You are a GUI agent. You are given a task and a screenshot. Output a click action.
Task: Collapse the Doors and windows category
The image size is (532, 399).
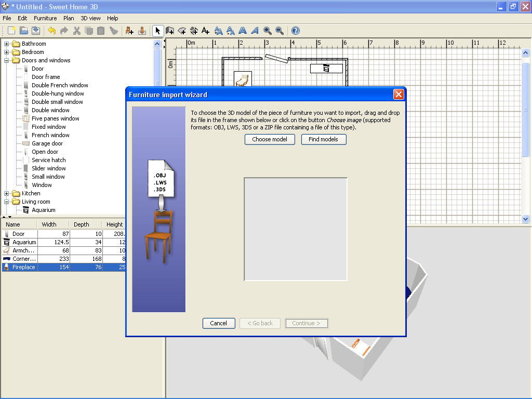coord(5,60)
